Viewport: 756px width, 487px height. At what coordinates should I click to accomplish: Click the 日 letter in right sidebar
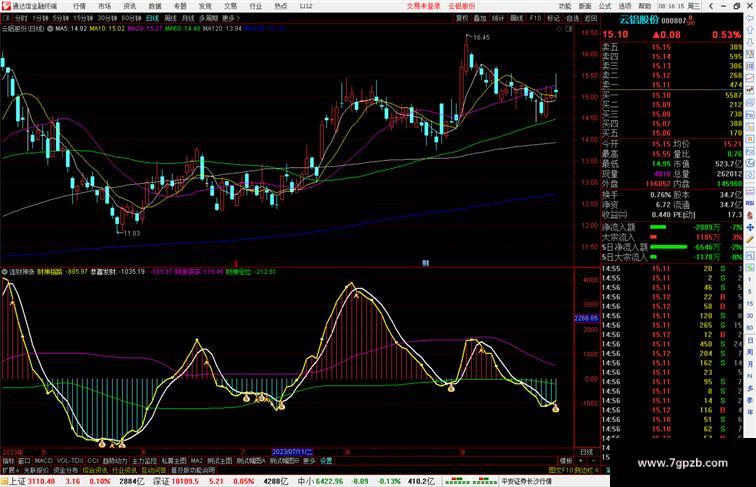point(750,341)
